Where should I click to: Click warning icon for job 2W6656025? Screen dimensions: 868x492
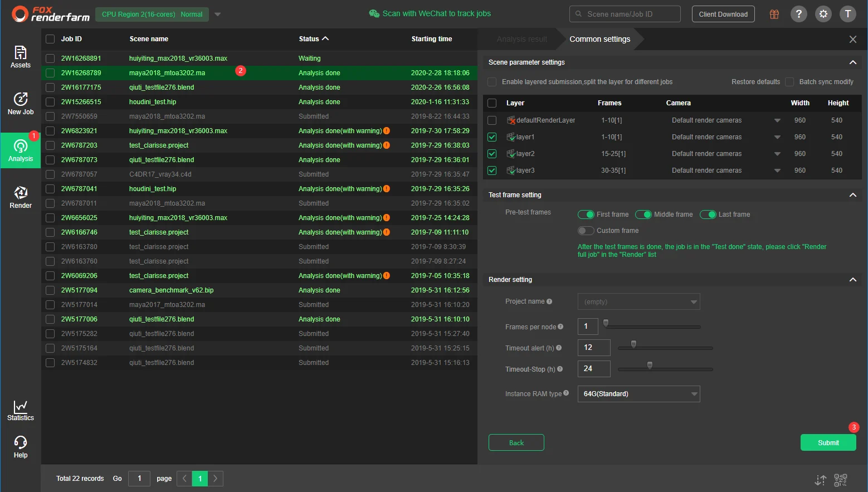pyautogui.click(x=387, y=218)
